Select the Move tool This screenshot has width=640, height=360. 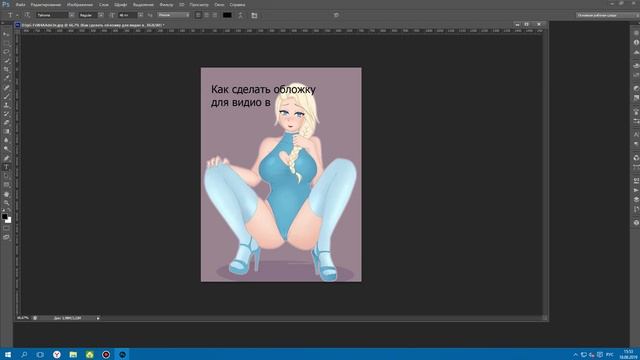6,34
